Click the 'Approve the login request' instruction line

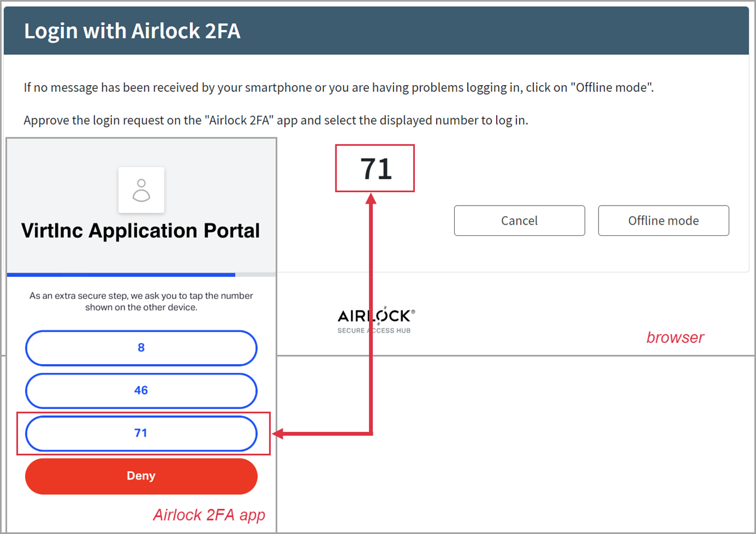click(x=276, y=120)
